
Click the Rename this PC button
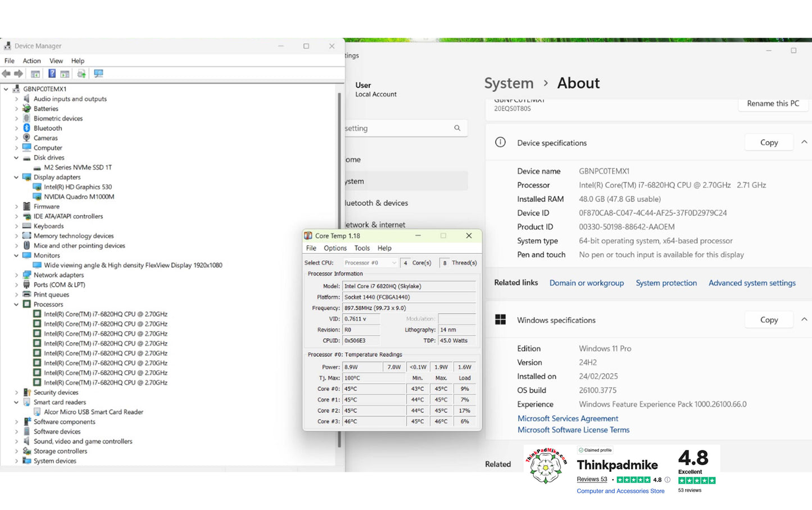773,103
